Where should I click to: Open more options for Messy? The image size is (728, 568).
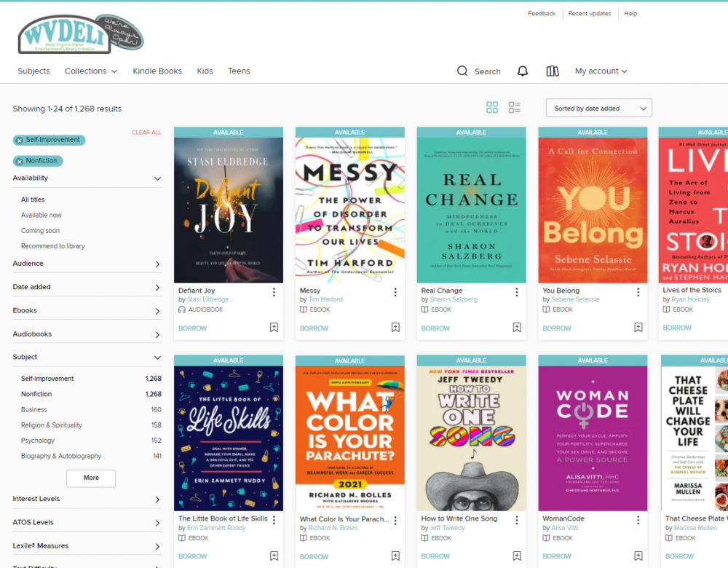pos(395,292)
